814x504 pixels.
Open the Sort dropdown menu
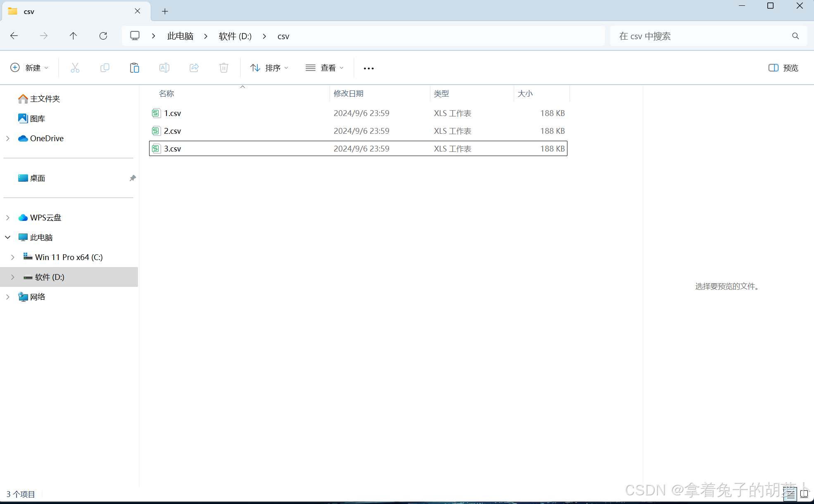tap(269, 68)
